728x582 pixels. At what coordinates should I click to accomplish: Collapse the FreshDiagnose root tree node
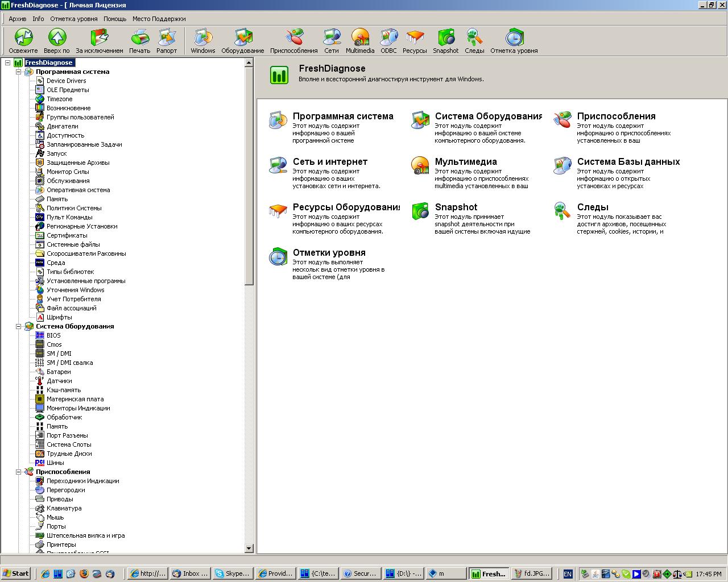[x=7, y=63]
